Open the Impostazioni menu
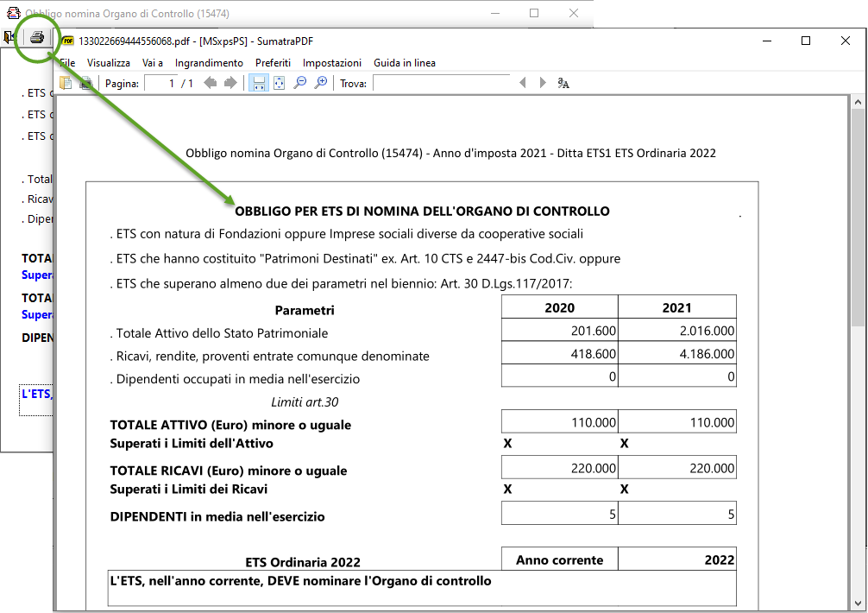 [x=331, y=63]
